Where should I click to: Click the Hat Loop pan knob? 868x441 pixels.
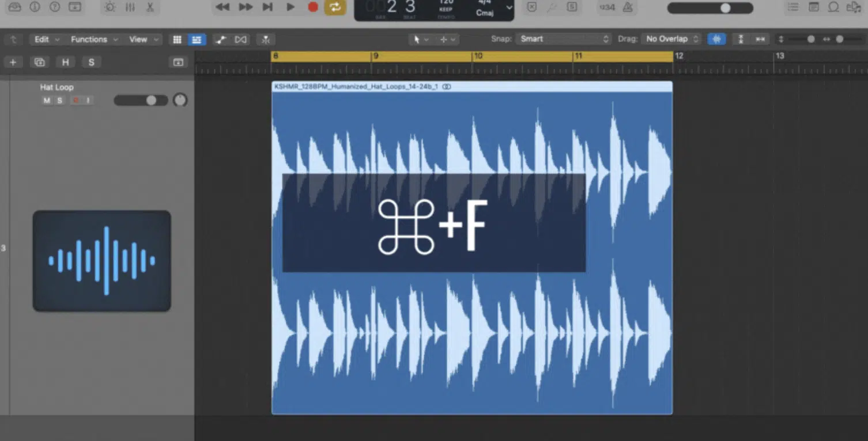tap(180, 100)
